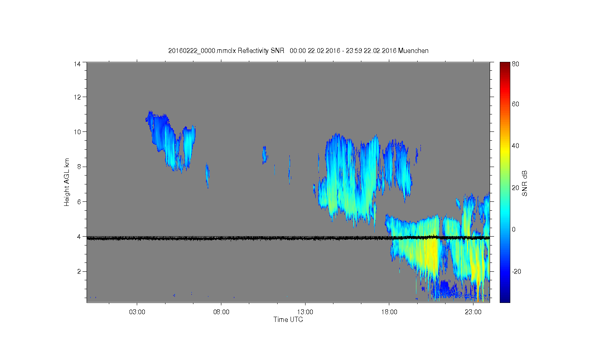Click the 23:00 time tick label
The height and width of the screenshot is (364, 607).
(x=473, y=312)
